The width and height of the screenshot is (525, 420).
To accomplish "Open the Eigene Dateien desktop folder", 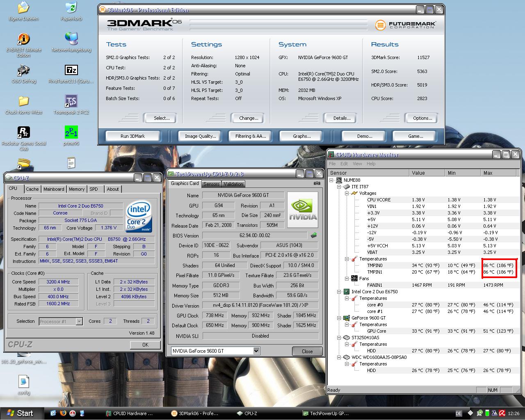I will coord(23,11).
